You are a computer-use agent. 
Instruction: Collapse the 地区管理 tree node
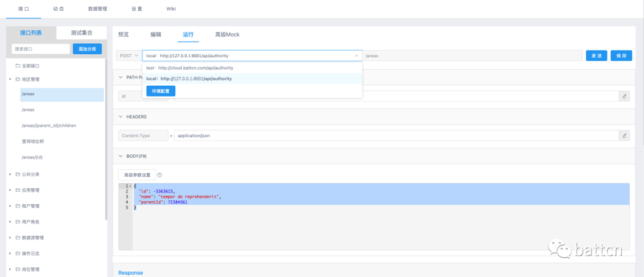(x=10, y=79)
